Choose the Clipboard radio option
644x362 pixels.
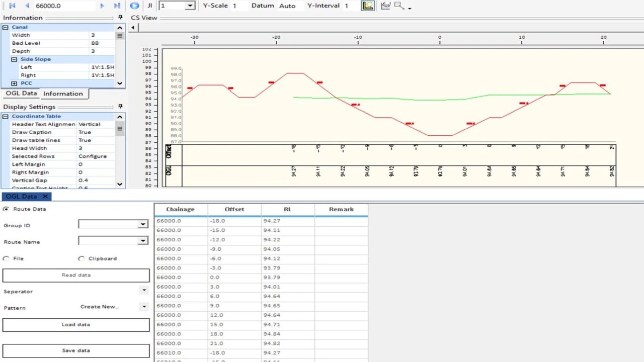pyautogui.click(x=82, y=258)
